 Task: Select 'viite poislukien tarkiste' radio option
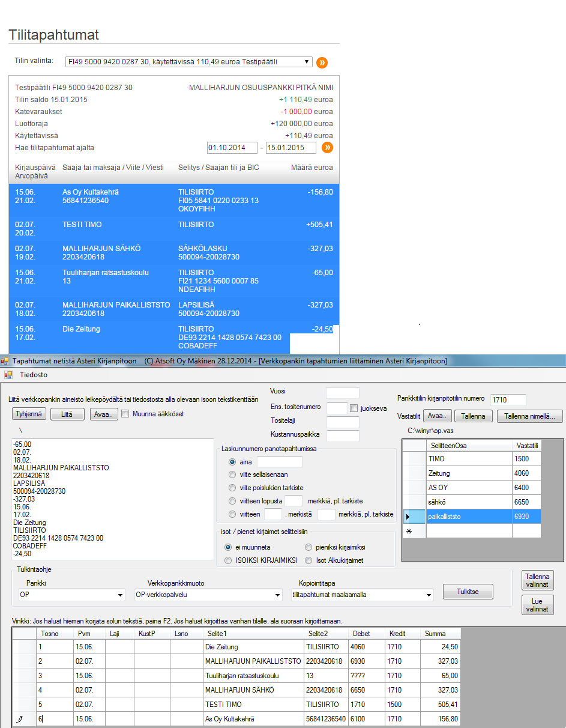(232, 488)
